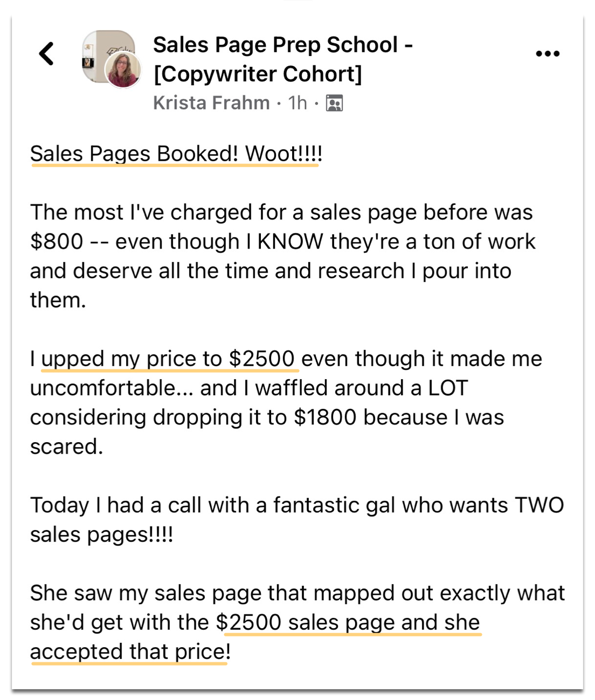Click the '$1800' amount in the post
The image size is (595, 700).
click(x=325, y=418)
